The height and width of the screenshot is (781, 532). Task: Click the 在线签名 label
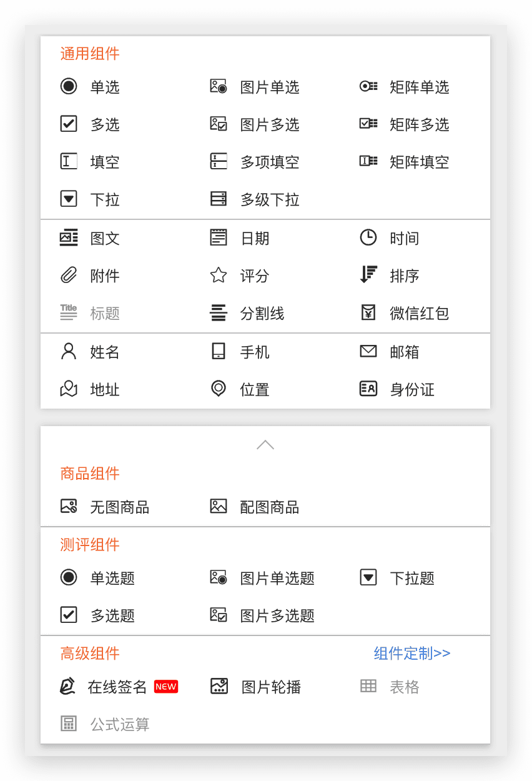pos(117,687)
